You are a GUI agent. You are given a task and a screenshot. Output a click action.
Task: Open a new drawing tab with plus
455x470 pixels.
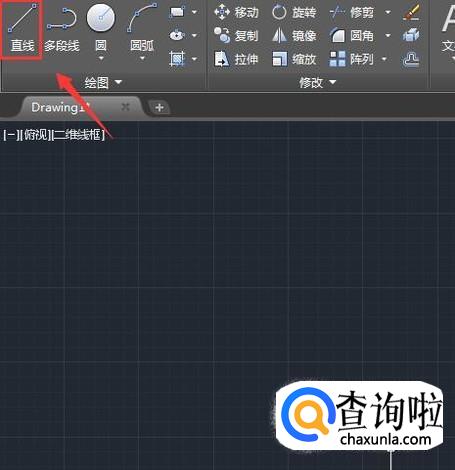click(159, 107)
